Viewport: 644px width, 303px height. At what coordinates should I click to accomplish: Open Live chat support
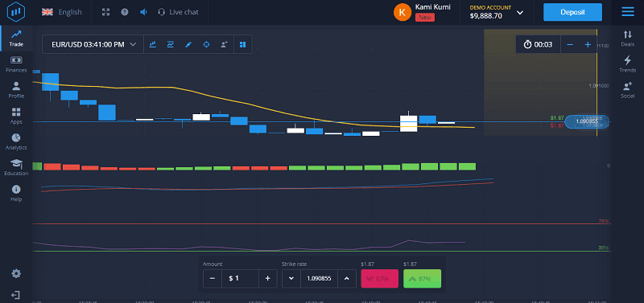178,12
